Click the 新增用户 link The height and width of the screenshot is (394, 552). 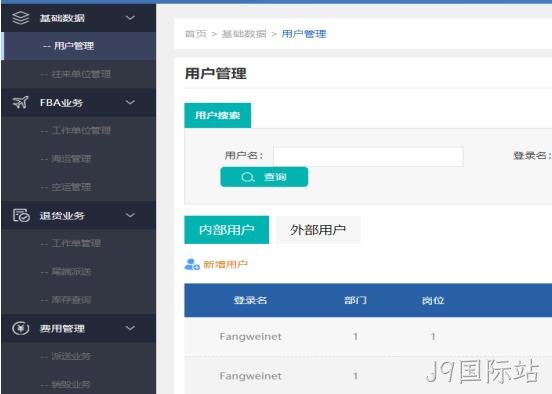click(225, 264)
